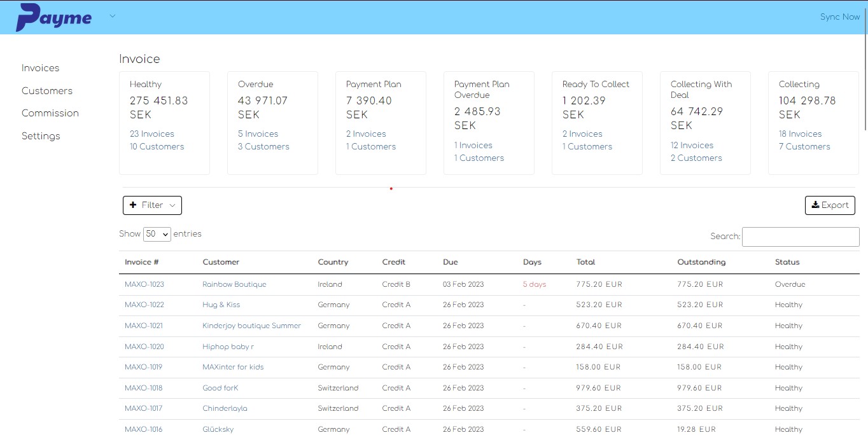This screenshot has height=435, width=868.
Task: Sort the table by Due column
Action: pyautogui.click(x=451, y=262)
